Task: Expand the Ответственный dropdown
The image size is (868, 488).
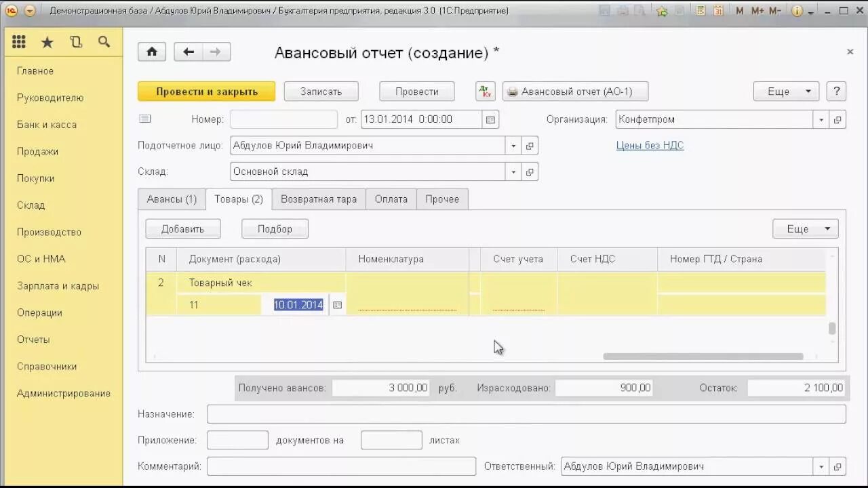Action: point(822,466)
